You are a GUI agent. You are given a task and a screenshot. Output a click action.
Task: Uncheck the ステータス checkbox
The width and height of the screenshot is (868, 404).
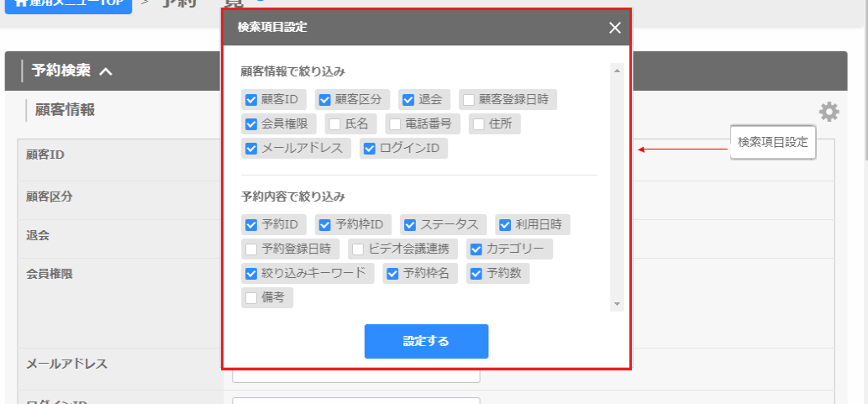pos(410,225)
